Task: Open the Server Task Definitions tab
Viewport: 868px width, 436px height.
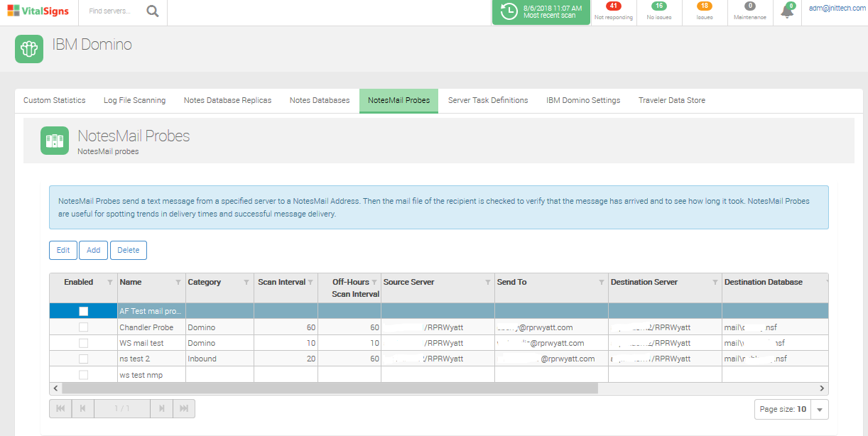Action: (x=488, y=100)
